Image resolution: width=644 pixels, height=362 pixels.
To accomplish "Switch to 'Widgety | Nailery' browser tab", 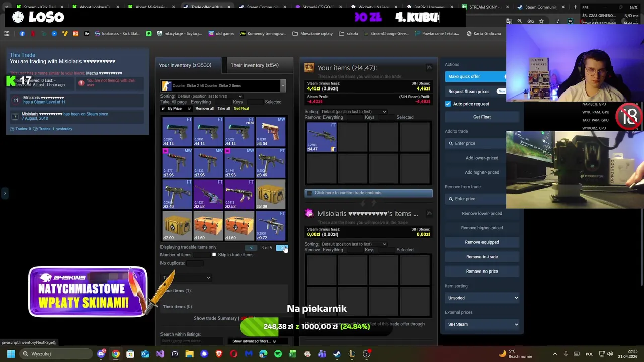I will click(373, 7).
